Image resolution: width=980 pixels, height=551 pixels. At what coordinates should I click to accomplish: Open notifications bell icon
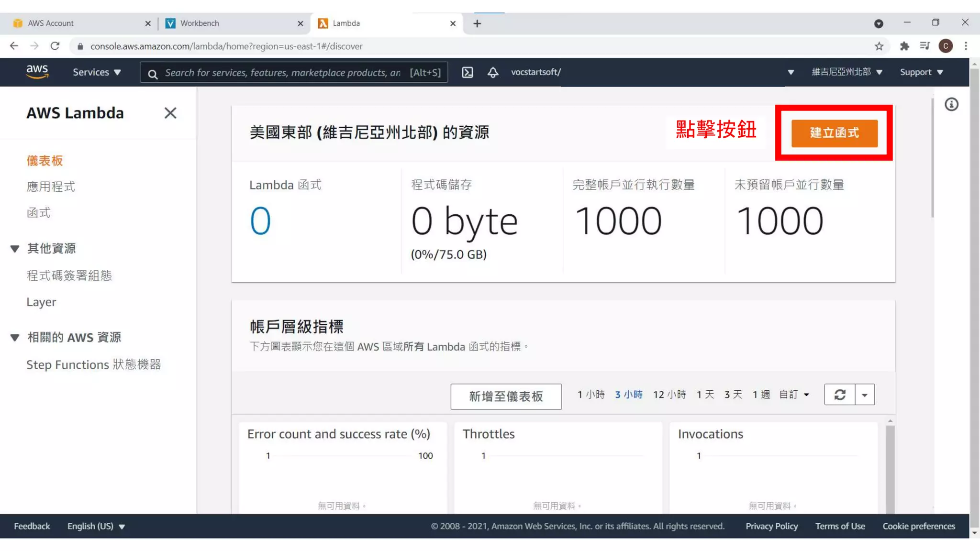point(493,72)
